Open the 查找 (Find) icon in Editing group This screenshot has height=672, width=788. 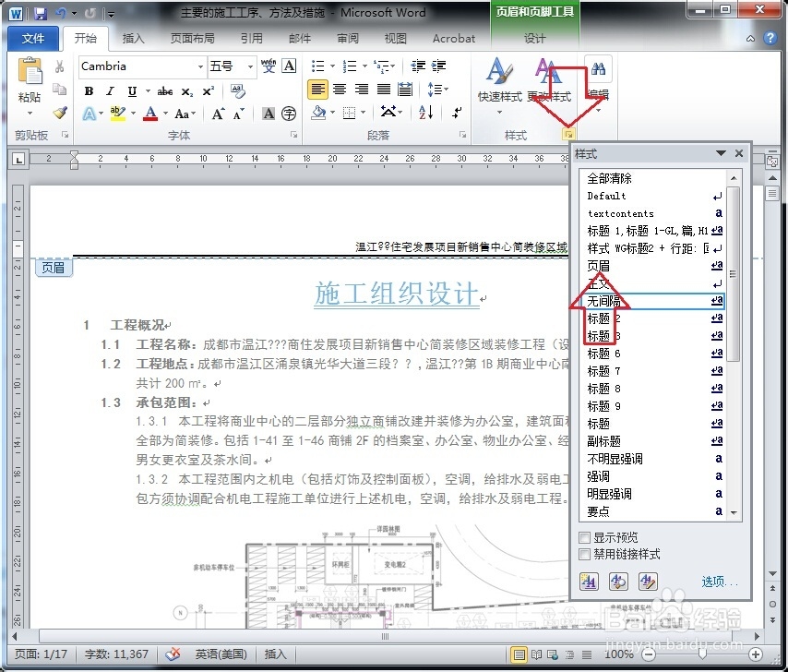tap(598, 69)
